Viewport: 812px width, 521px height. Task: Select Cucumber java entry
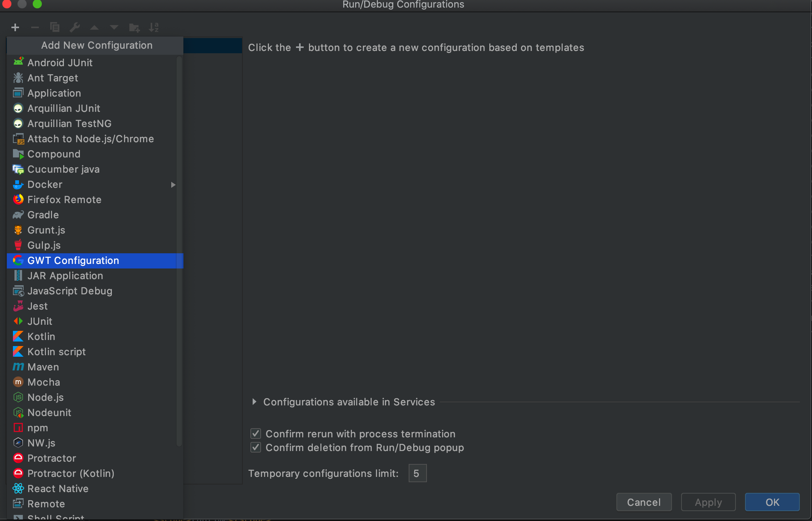point(95,170)
